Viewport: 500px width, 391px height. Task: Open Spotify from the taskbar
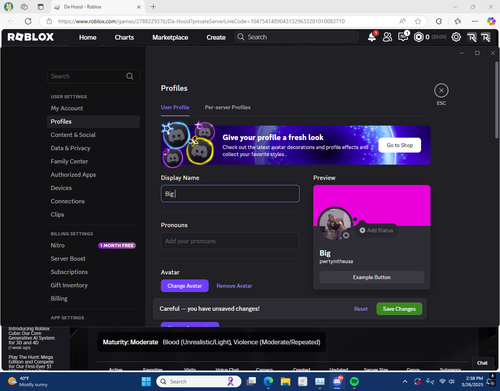coord(354,381)
